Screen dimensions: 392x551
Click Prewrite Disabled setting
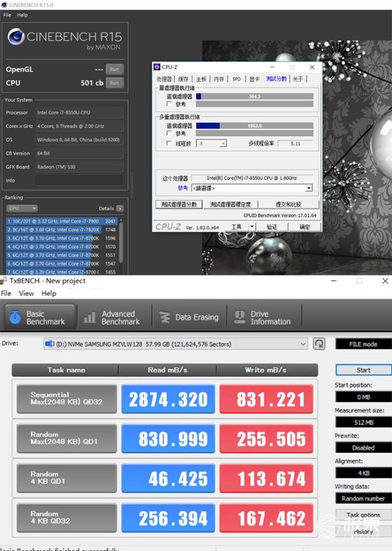[x=364, y=448]
